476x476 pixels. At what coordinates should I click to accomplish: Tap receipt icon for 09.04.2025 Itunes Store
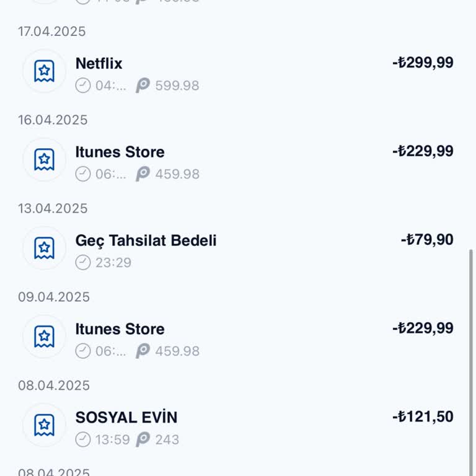pos(44,337)
